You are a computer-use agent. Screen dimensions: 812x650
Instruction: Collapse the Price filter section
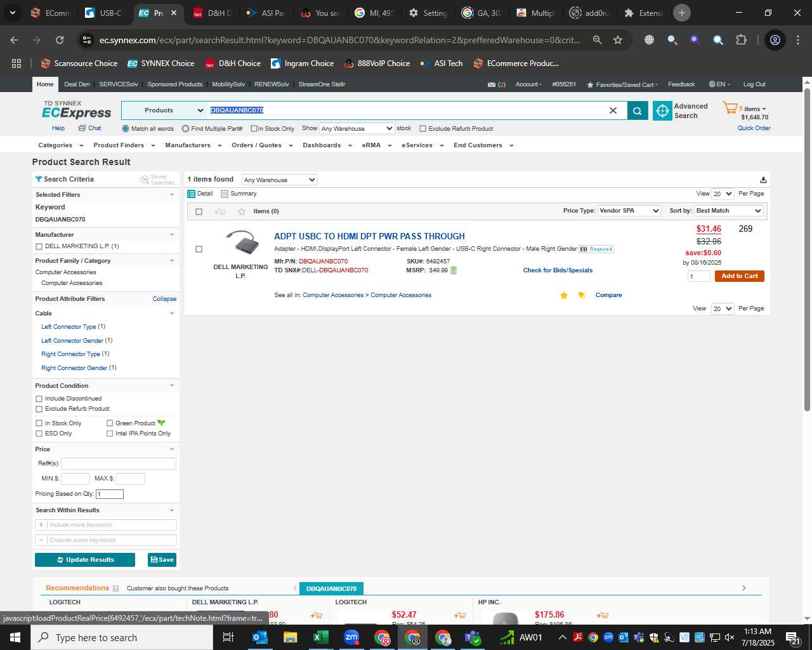point(172,449)
